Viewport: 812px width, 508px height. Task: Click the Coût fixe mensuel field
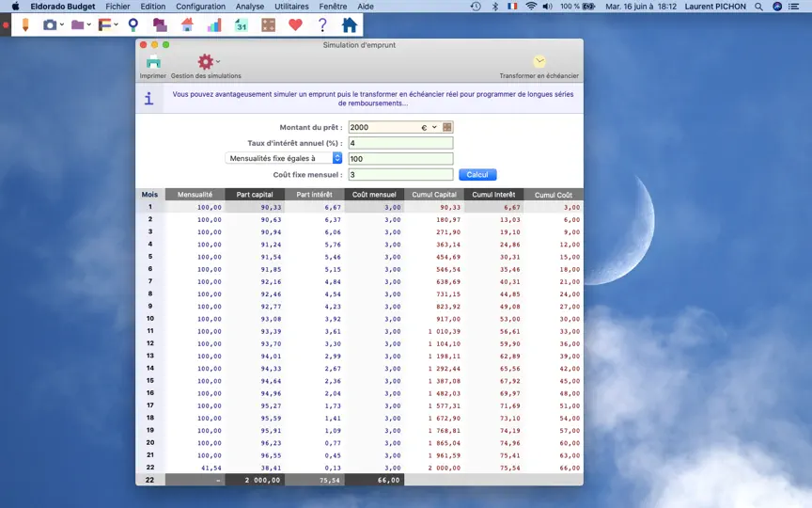pos(400,175)
